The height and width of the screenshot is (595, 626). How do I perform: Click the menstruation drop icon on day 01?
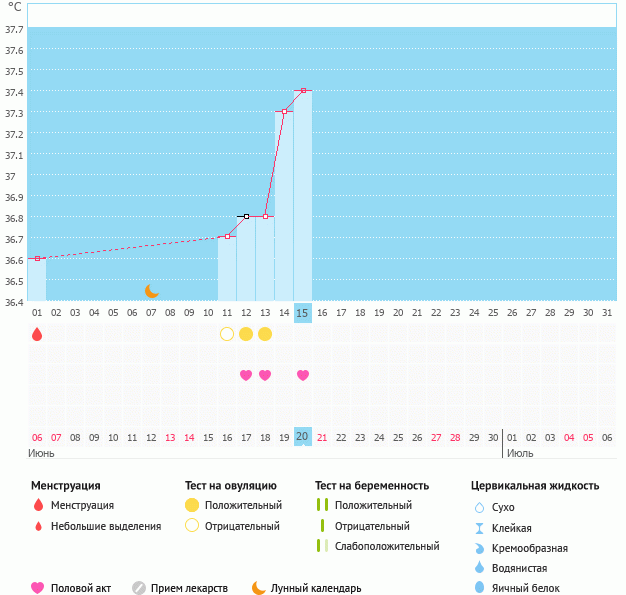click(37, 334)
